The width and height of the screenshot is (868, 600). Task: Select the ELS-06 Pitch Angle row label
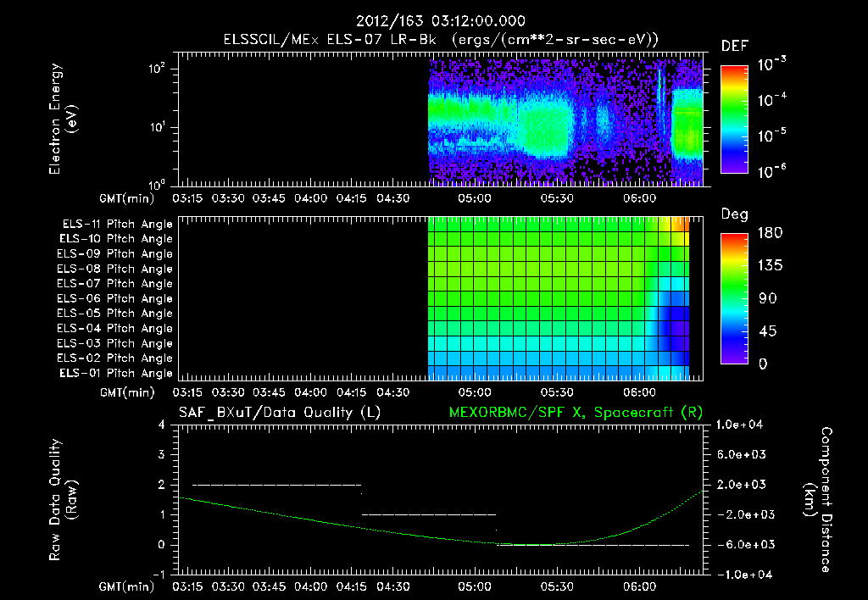pos(115,299)
